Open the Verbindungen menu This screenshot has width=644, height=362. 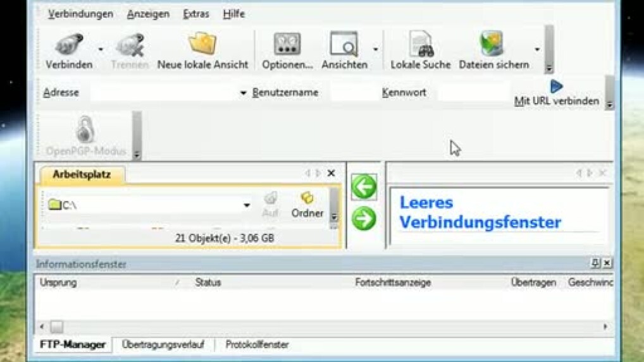point(80,14)
